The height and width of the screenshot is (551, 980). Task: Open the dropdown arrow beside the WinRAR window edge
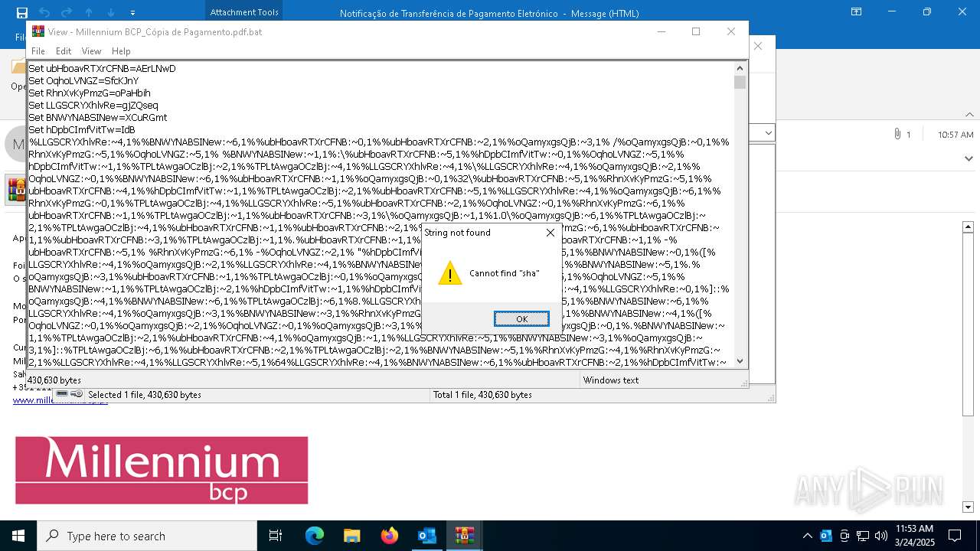pos(768,133)
